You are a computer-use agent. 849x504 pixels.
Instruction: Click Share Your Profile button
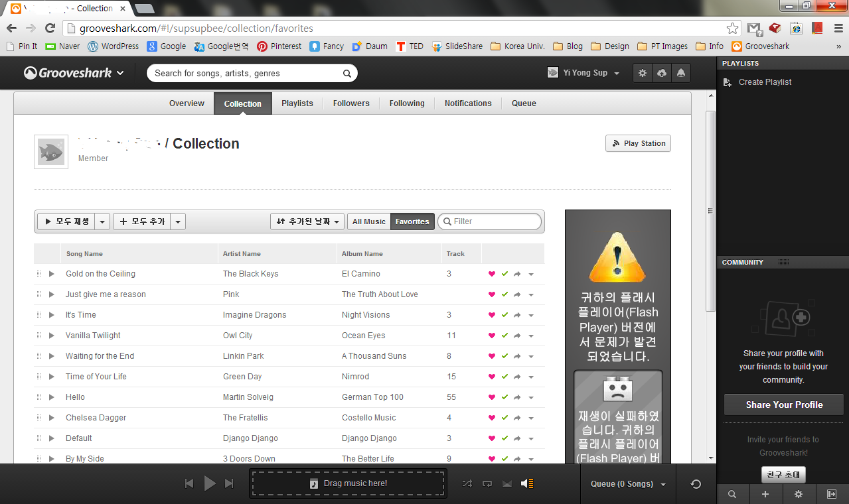point(784,405)
